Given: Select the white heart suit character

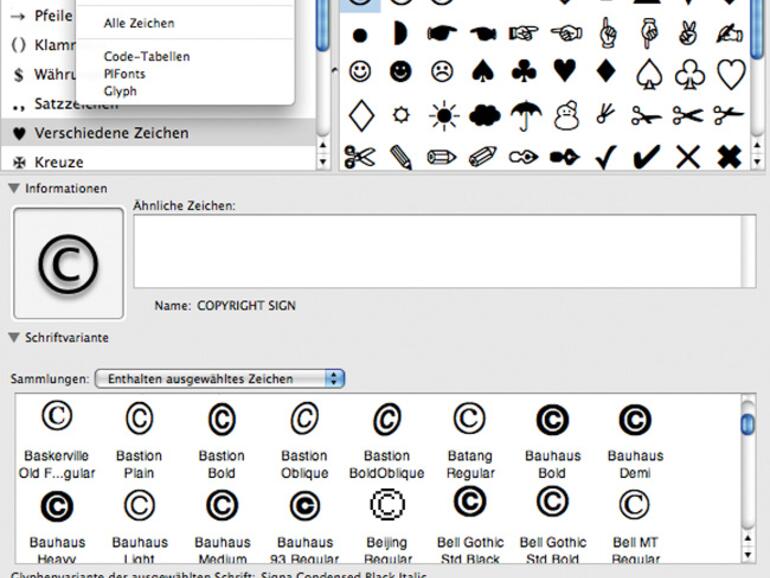Looking at the screenshot, I should pyautogui.click(x=731, y=74).
